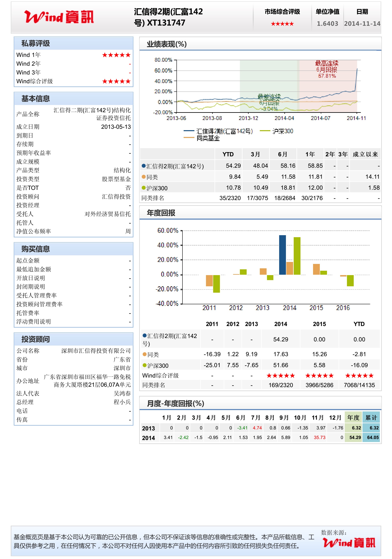Click the fund's 1年 return 58.85
The image size is (392, 559).
315,166
